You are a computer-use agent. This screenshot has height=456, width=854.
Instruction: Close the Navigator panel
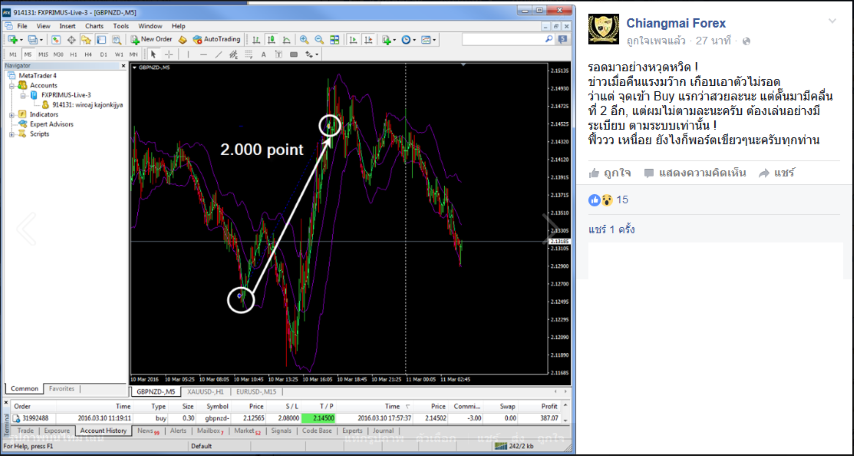pos(123,65)
